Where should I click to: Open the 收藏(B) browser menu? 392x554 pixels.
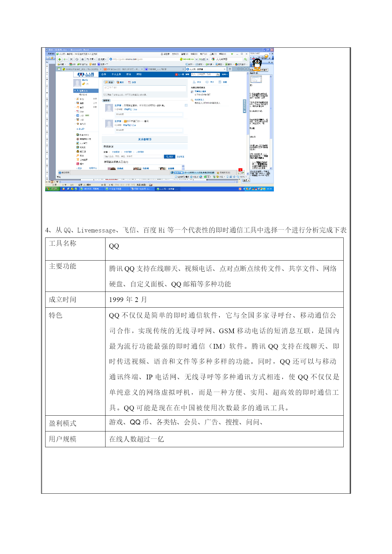194,54
